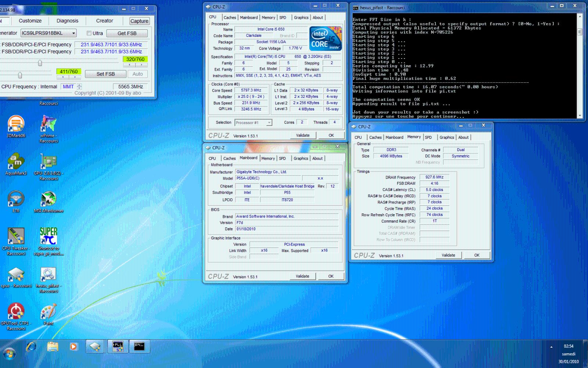This screenshot has height=368, width=588.
Task: Select Graphics tab in Mainboard CPU-Z window
Action: pos(301,159)
